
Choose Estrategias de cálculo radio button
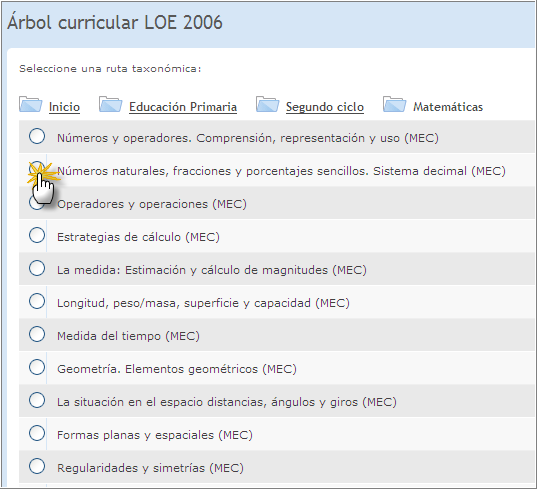click(x=37, y=235)
